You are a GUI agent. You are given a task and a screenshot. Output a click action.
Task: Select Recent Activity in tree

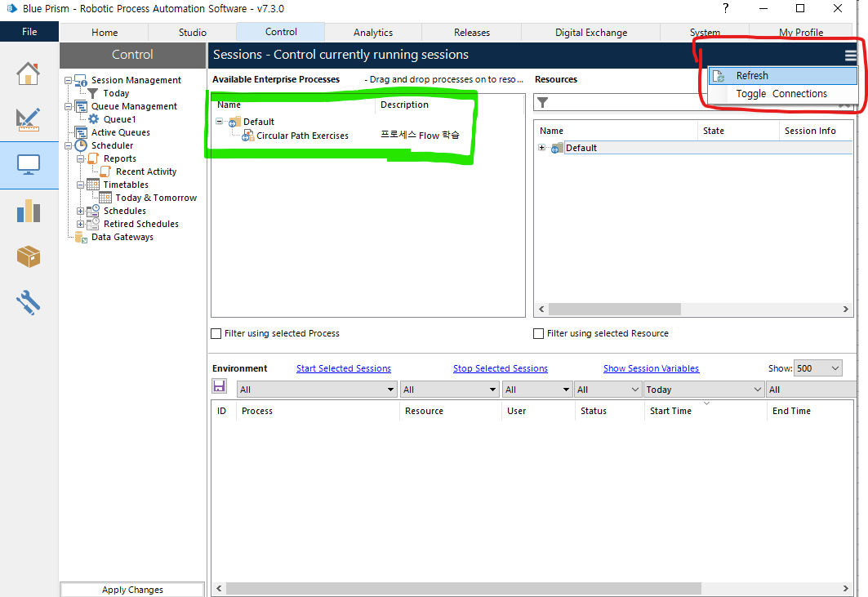(x=146, y=172)
